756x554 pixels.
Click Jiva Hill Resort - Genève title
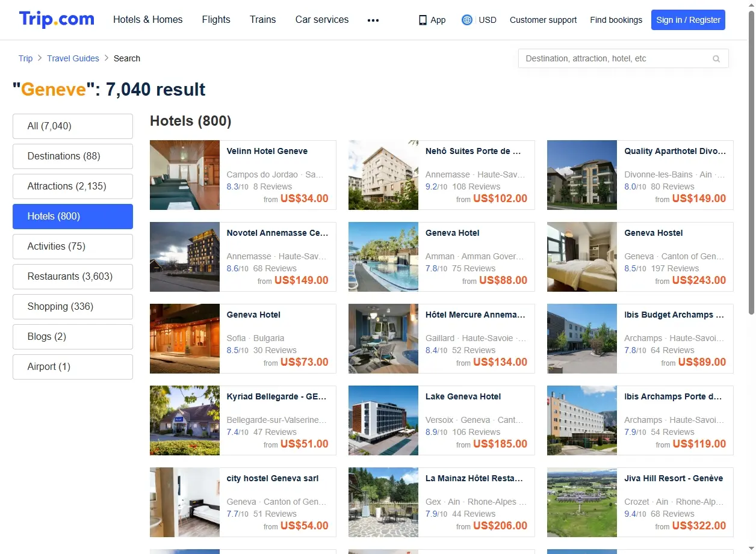click(x=674, y=478)
